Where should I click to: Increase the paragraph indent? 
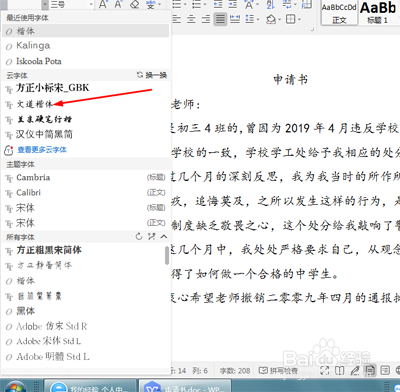point(233,4)
